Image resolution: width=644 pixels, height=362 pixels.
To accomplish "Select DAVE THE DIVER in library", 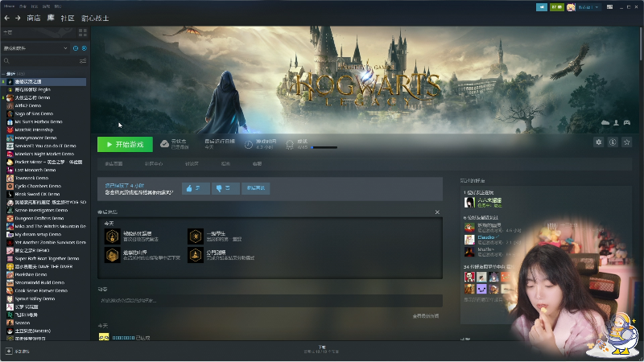I will (43, 266).
